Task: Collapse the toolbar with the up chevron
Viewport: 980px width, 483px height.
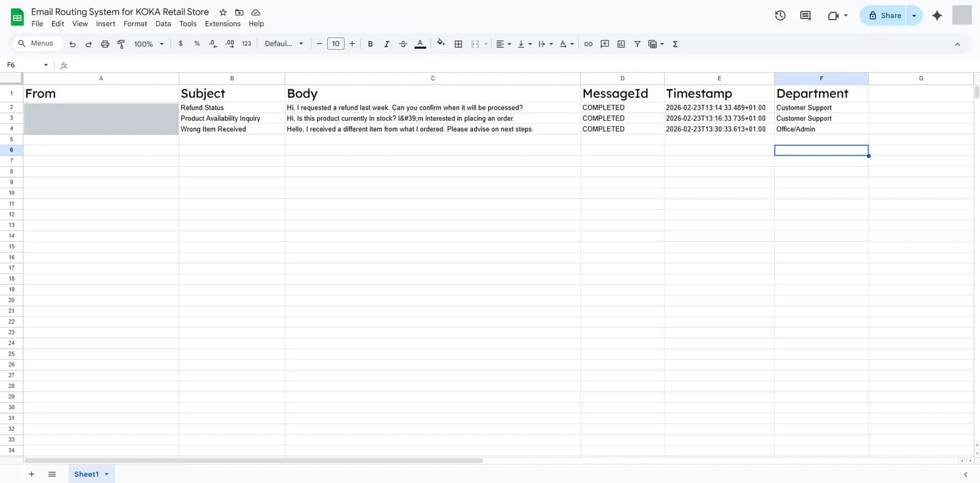Action: 957,44
